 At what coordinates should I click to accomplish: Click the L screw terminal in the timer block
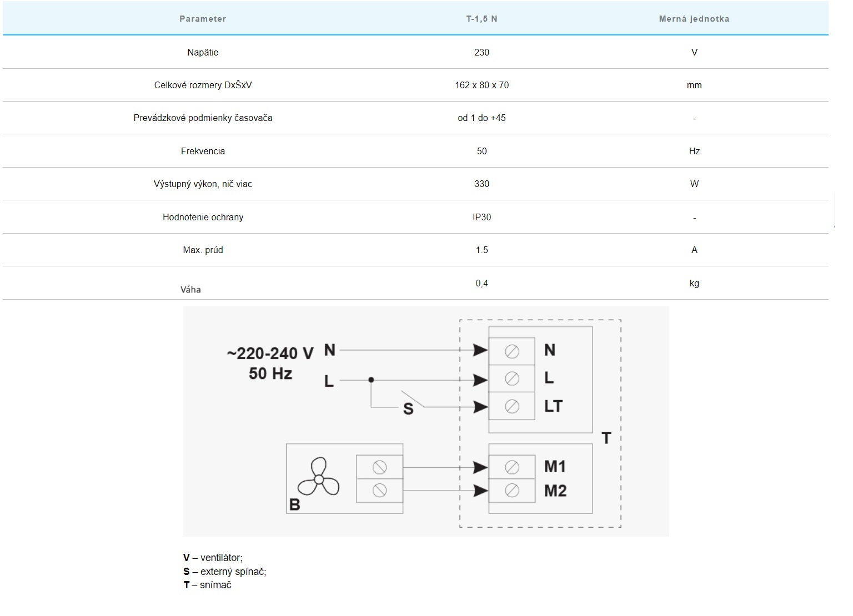pyautogui.click(x=512, y=378)
